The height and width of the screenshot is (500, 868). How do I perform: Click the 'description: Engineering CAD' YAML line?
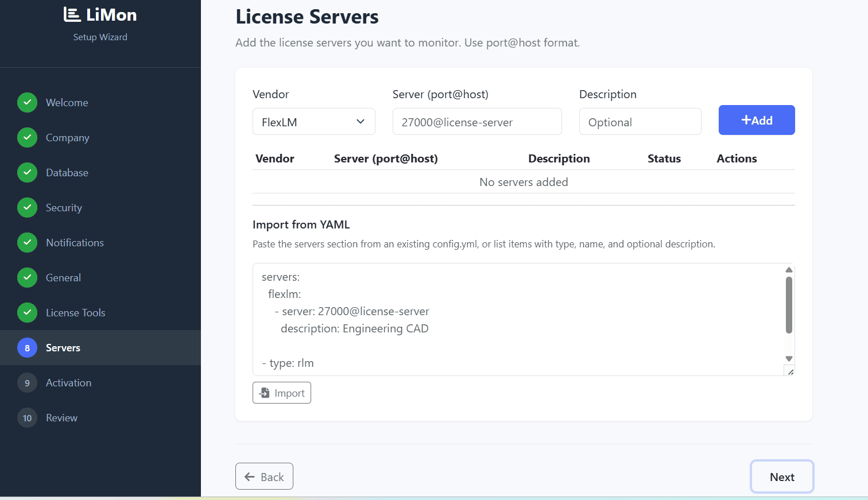point(355,328)
